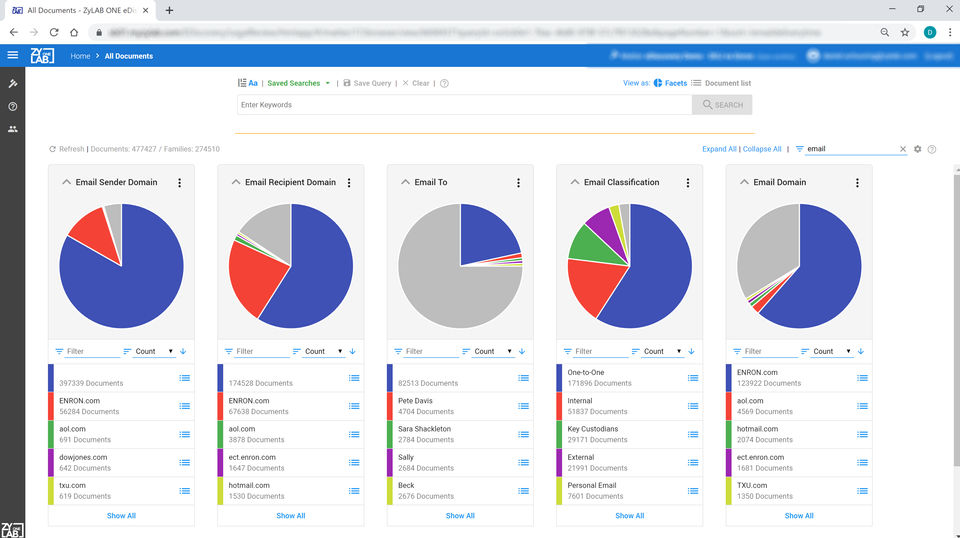This screenshot has width=960, height=538.
Task: Open Email Domain options menu
Action: (857, 182)
